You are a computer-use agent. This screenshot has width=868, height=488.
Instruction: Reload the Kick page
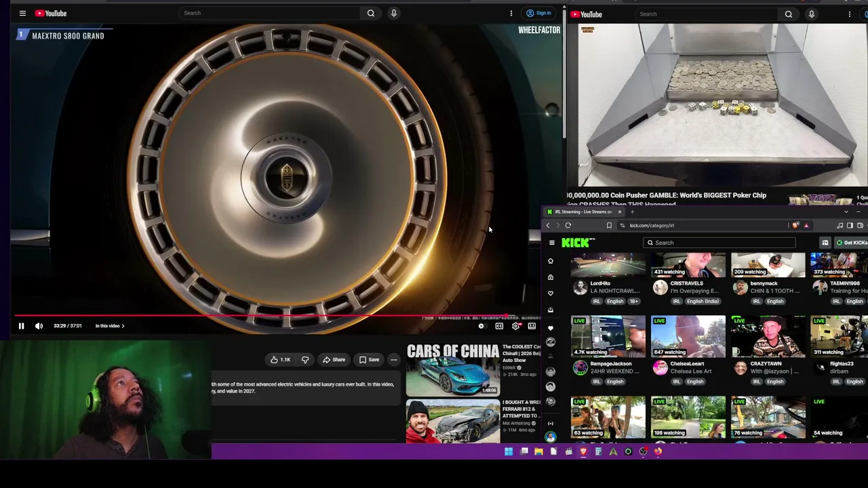568,226
